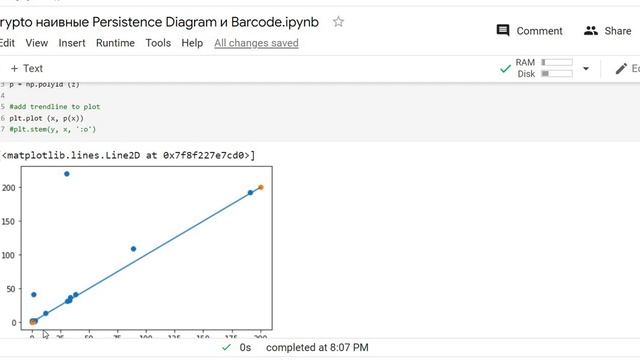Click the Disk usage bar
This screenshot has height=360, width=640.
(x=557, y=73)
